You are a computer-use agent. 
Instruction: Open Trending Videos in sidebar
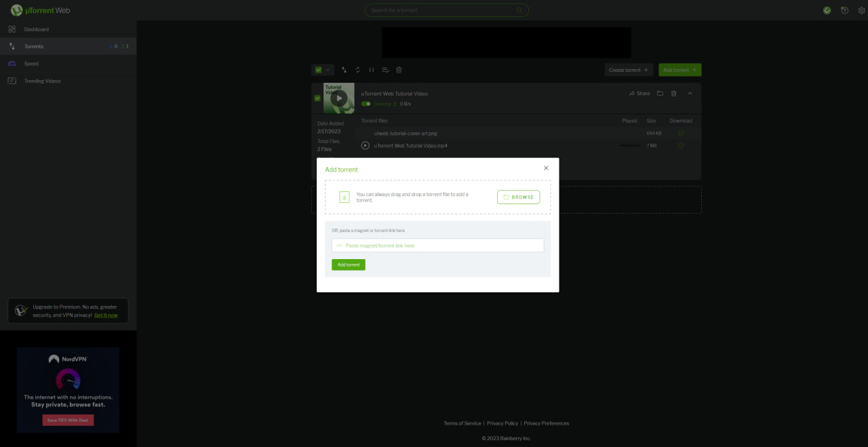pos(68,81)
